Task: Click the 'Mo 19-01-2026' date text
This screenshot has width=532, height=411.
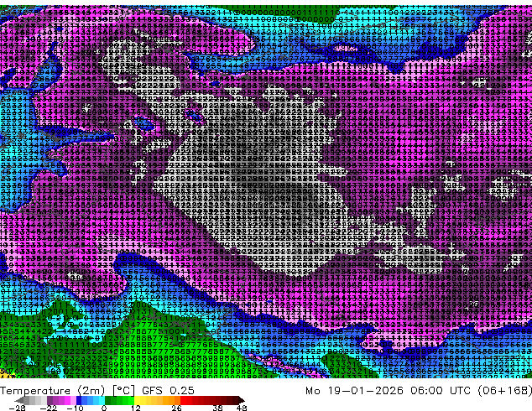Action: tap(354, 391)
